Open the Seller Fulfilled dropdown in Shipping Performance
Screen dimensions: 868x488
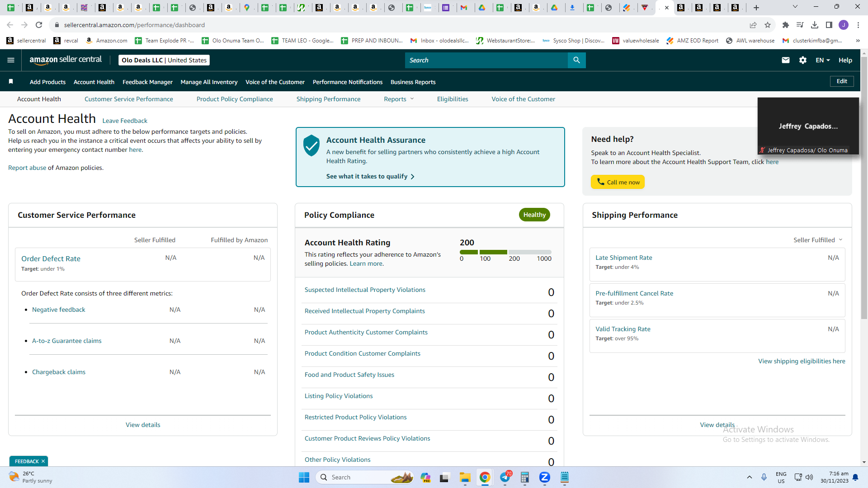coord(818,240)
